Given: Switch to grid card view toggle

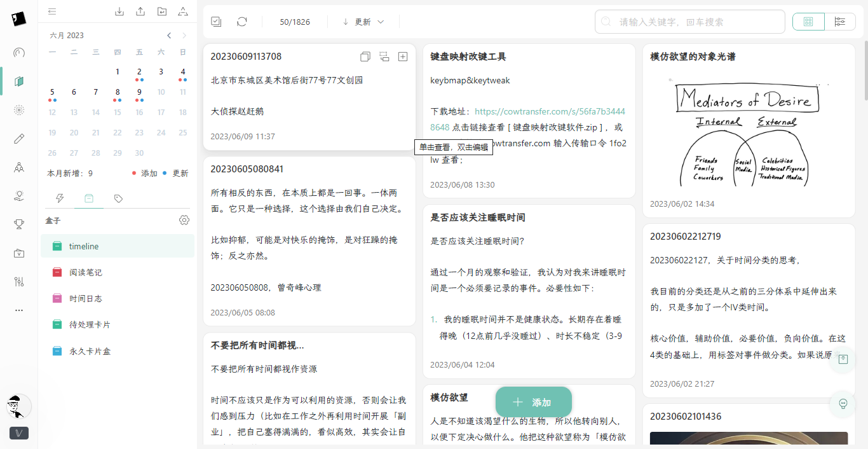Looking at the screenshot, I should 808,22.
